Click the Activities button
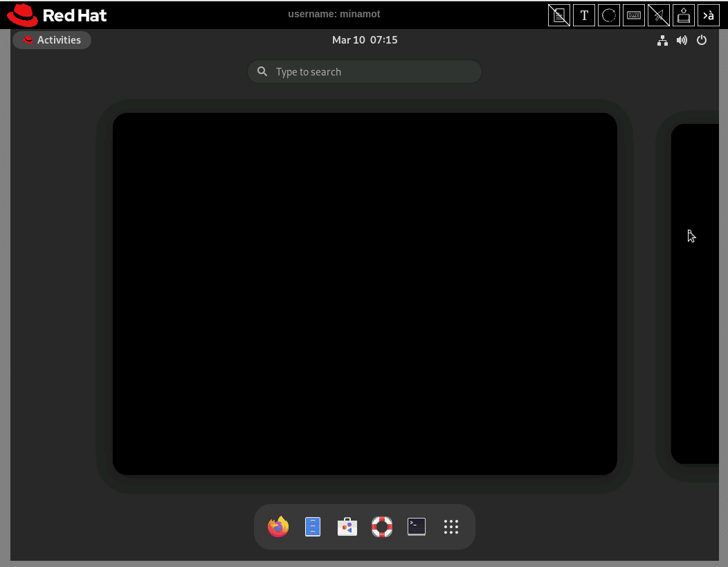The width and height of the screenshot is (728, 567). (x=52, y=40)
